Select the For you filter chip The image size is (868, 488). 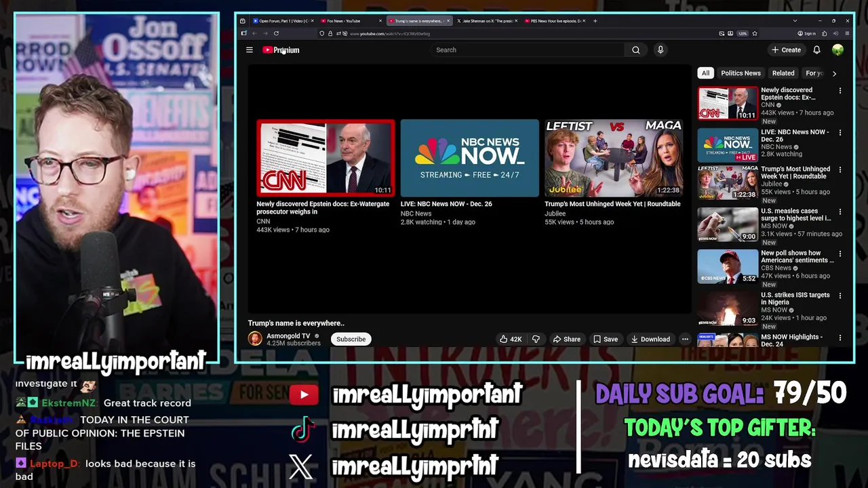point(814,73)
